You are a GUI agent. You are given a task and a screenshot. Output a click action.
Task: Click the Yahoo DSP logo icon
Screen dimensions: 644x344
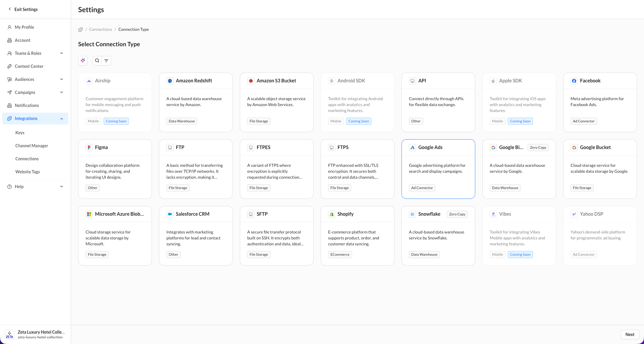pyautogui.click(x=574, y=214)
